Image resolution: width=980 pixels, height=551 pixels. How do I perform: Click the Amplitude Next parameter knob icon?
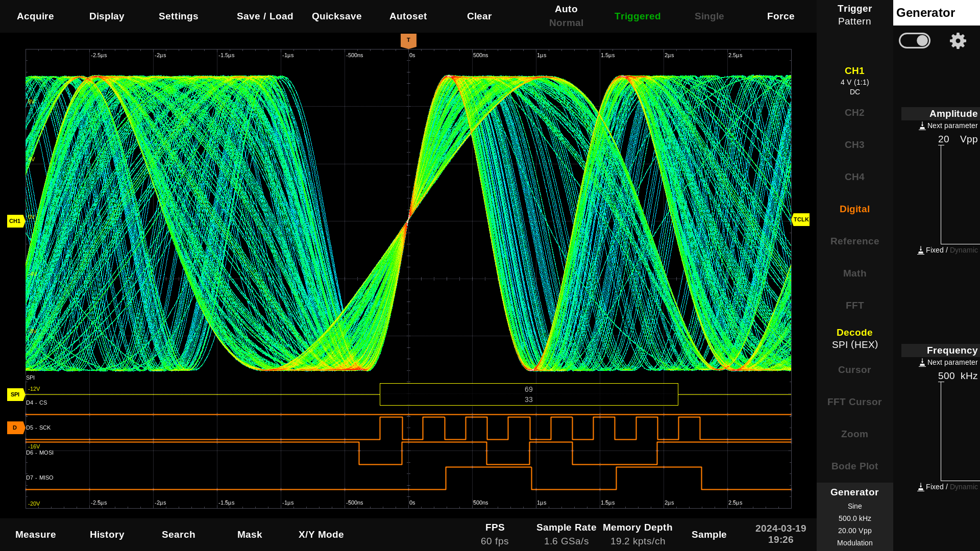coord(922,126)
